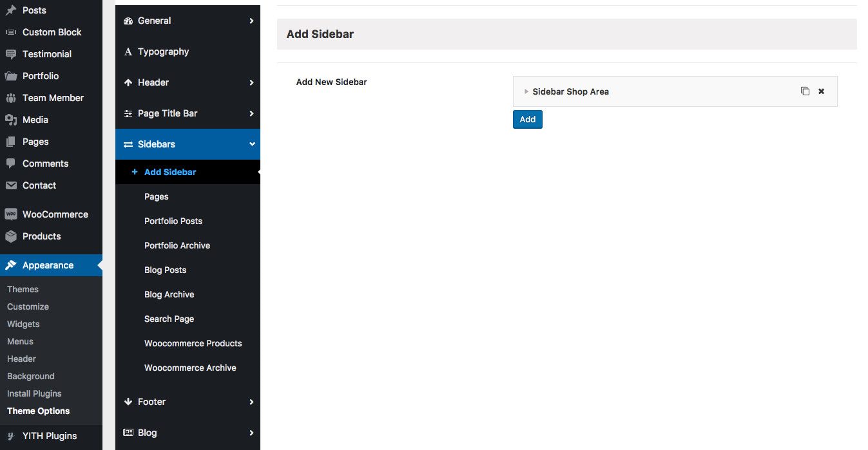The width and height of the screenshot is (868, 450).
Task: Click the Blog newspaper icon in options
Action: (x=128, y=433)
